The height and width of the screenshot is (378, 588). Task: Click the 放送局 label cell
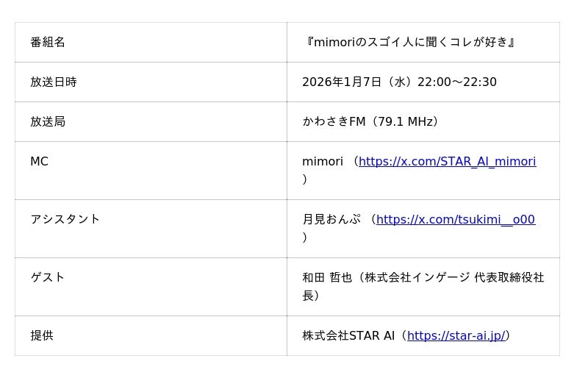coord(48,122)
